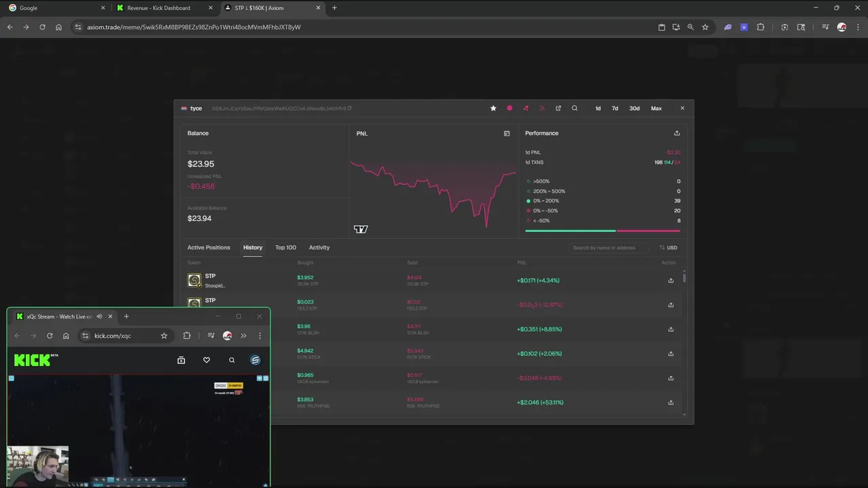Open the heart following icon on Kick

[207, 361]
